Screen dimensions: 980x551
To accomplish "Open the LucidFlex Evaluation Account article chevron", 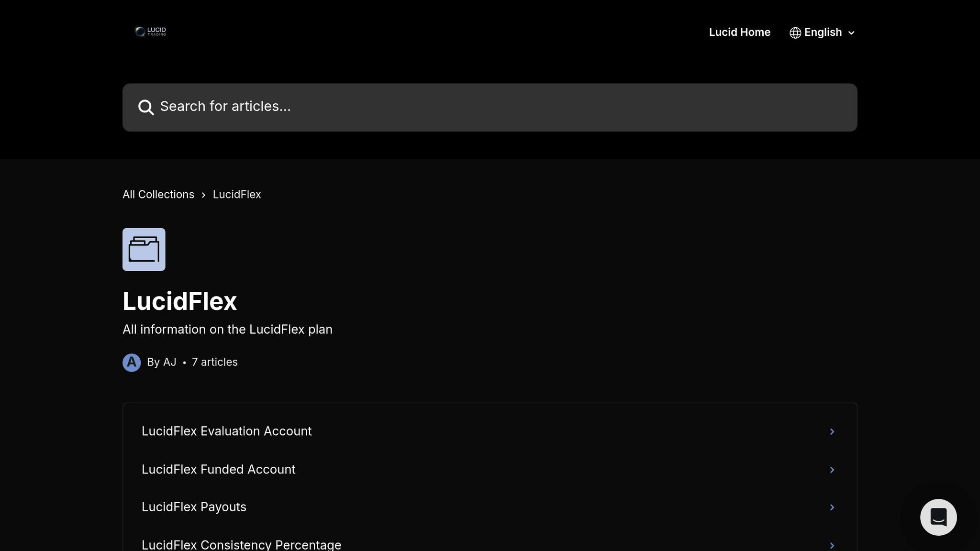I will 833,431.
